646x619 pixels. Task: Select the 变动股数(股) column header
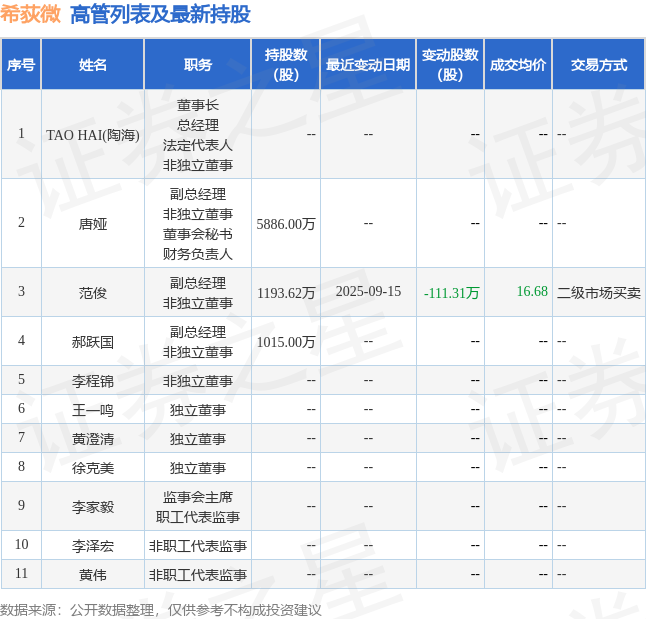[450, 65]
